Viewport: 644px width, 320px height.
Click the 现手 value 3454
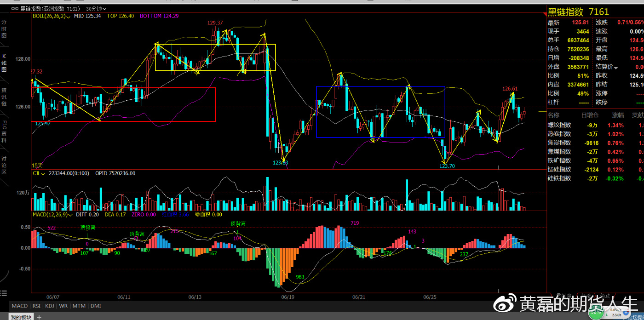pyautogui.click(x=583, y=31)
